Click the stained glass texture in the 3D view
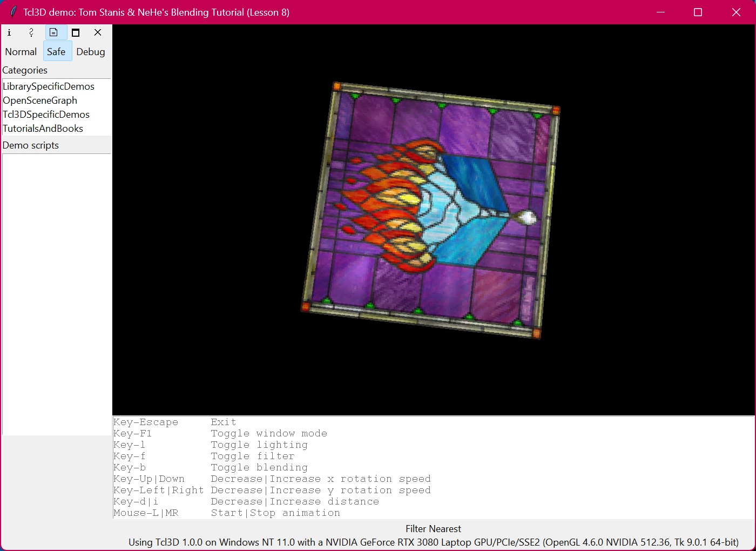This screenshot has height=551, width=756. (430, 210)
